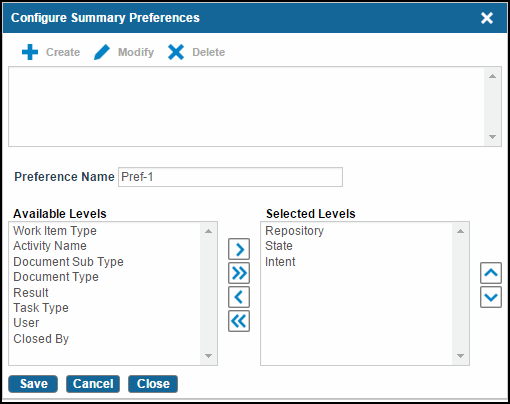The height and width of the screenshot is (404, 510).
Task: Focus the Preference Name input field
Action: 230,177
